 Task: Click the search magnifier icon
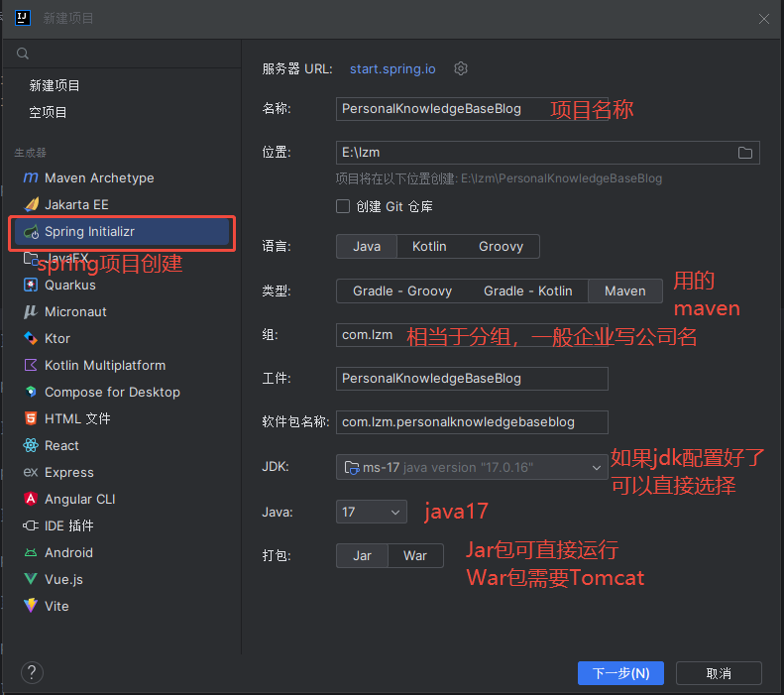pos(23,54)
